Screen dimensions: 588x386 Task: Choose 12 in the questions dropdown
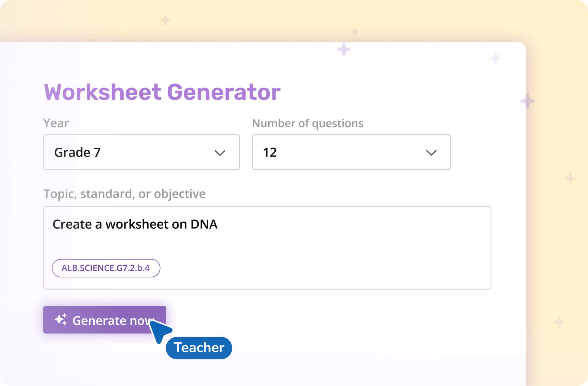pos(270,152)
